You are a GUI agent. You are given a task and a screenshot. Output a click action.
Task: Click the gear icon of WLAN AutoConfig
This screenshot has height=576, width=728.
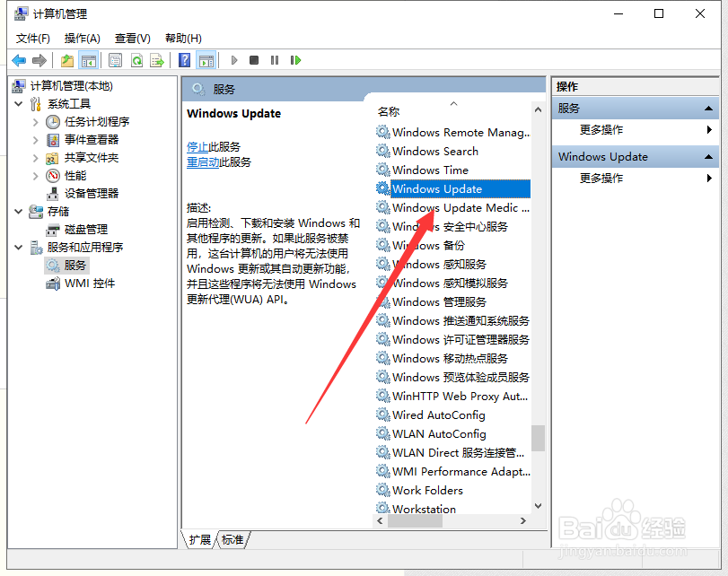coord(382,433)
